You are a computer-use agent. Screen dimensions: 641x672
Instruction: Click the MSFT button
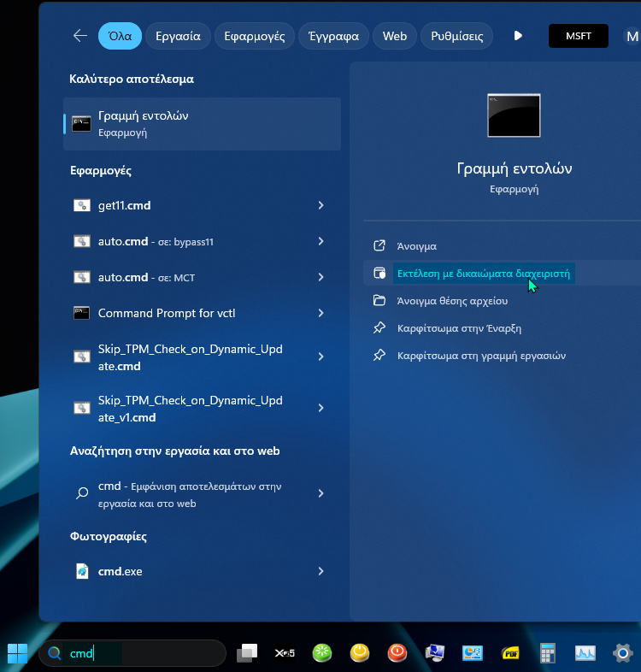[579, 36]
